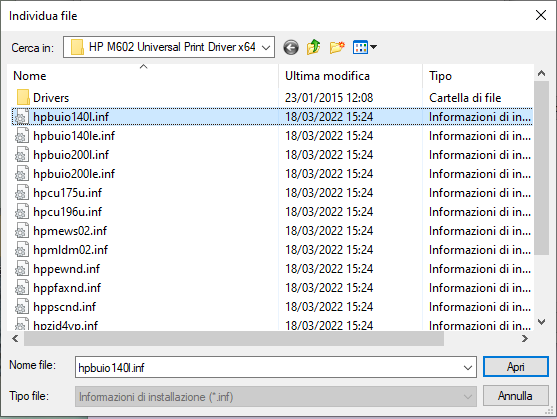Viewport: 557px width, 419px height.
Task: Click the Nome file text field
Action: click(x=269, y=368)
